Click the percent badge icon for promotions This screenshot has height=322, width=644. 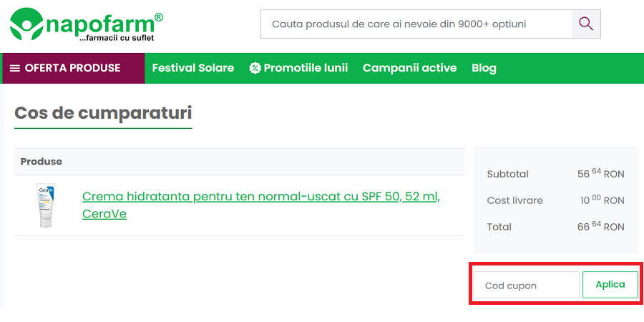[255, 68]
